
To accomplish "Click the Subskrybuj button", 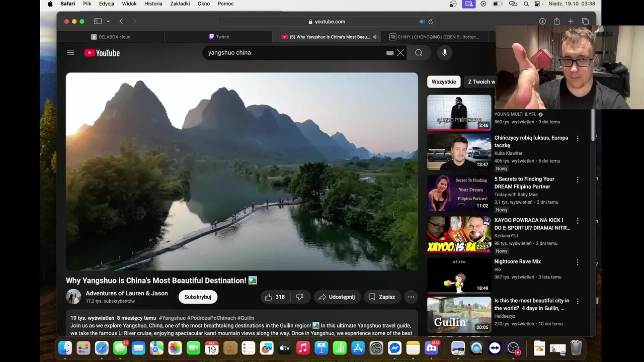I will (198, 297).
